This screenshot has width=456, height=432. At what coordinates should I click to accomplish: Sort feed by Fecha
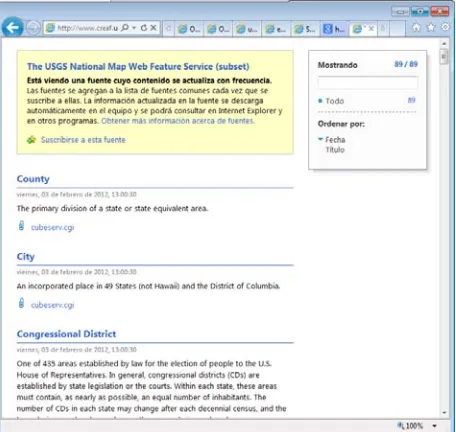[x=335, y=140]
